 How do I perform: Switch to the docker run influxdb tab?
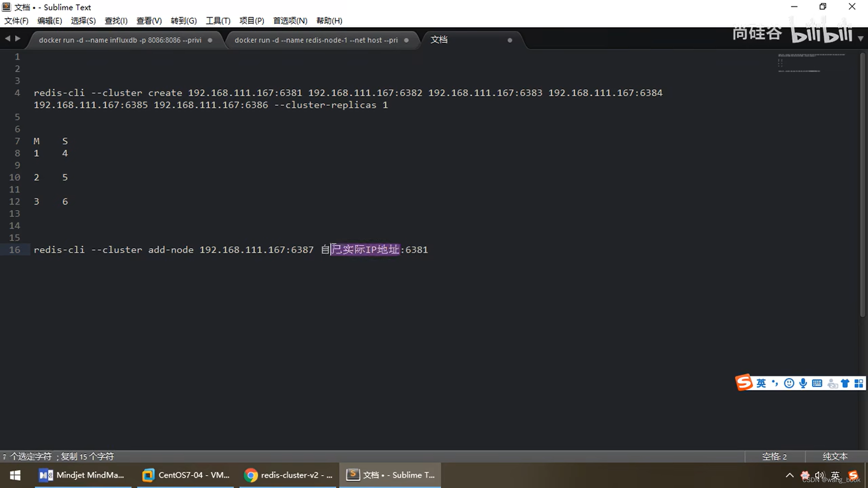[x=120, y=40]
